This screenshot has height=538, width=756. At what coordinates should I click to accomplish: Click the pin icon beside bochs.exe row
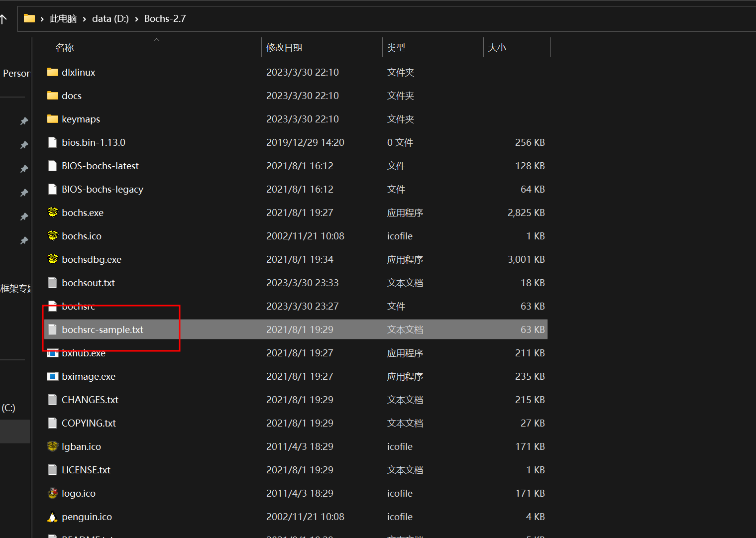pos(24,216)
